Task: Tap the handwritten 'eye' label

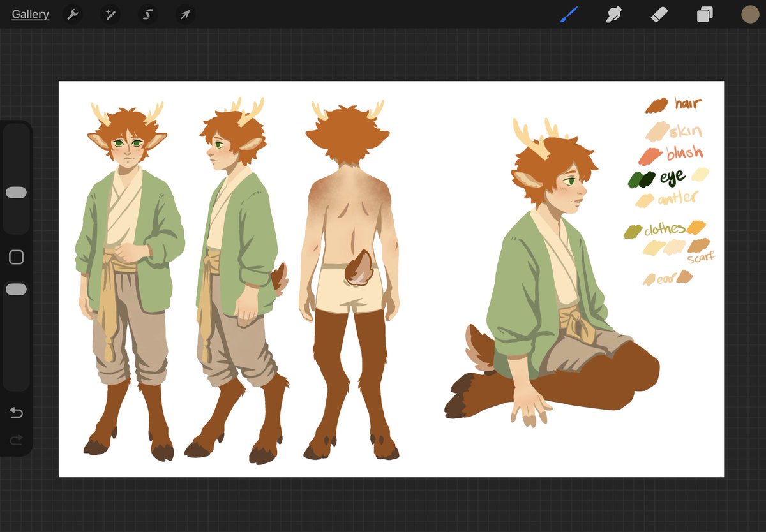Action: 673,177
